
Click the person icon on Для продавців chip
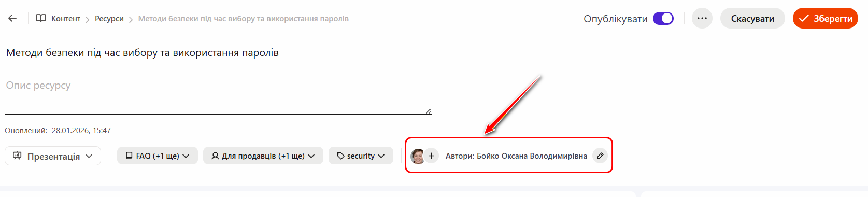[215, 156]
